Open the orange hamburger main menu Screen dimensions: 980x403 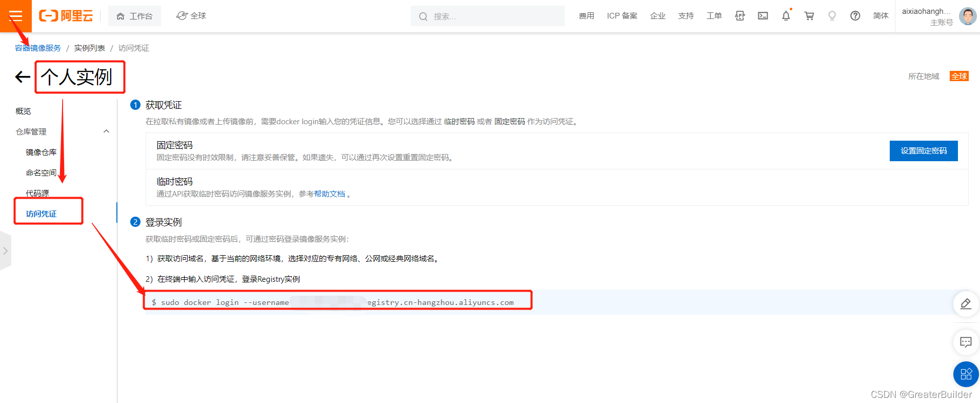point(16,16)
